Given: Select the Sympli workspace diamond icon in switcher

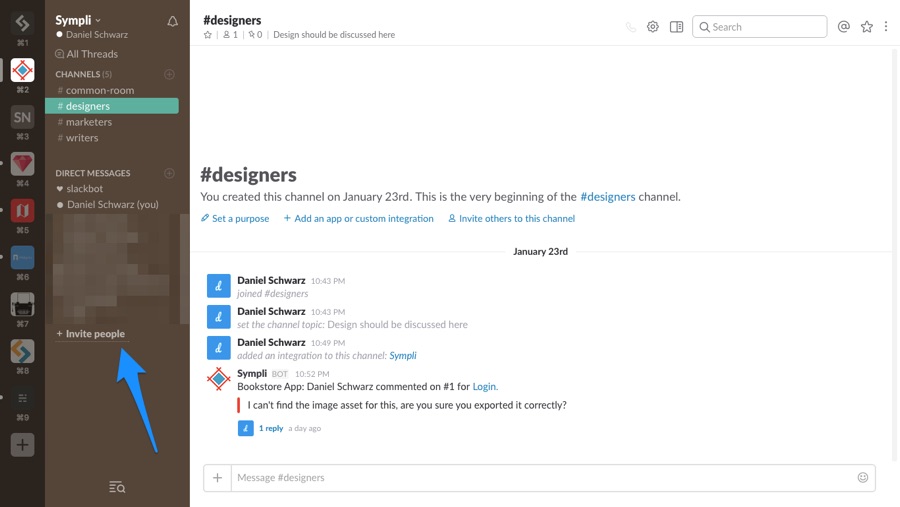Looking at the screenshot, I should tap(22, 70).
